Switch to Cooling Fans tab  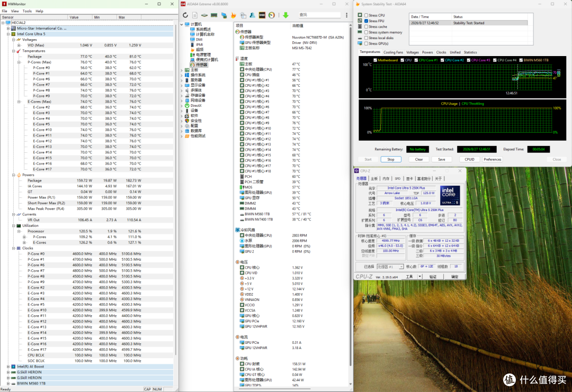(393, 52)
